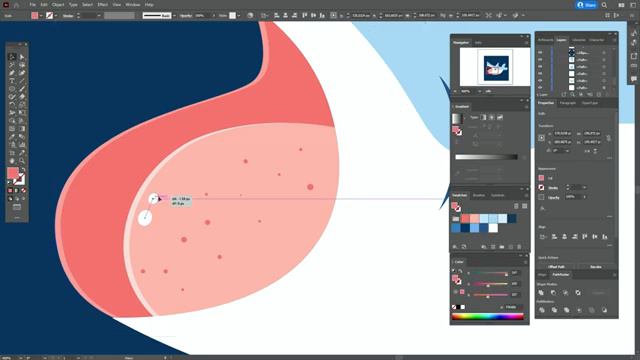
Task: Select the Type tool
Action: coord(12,81)
